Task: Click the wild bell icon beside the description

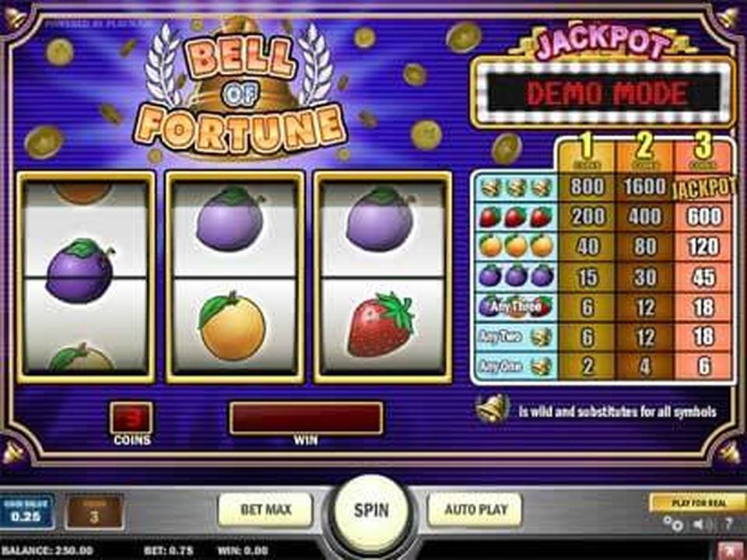Action: tap(492, 410)
